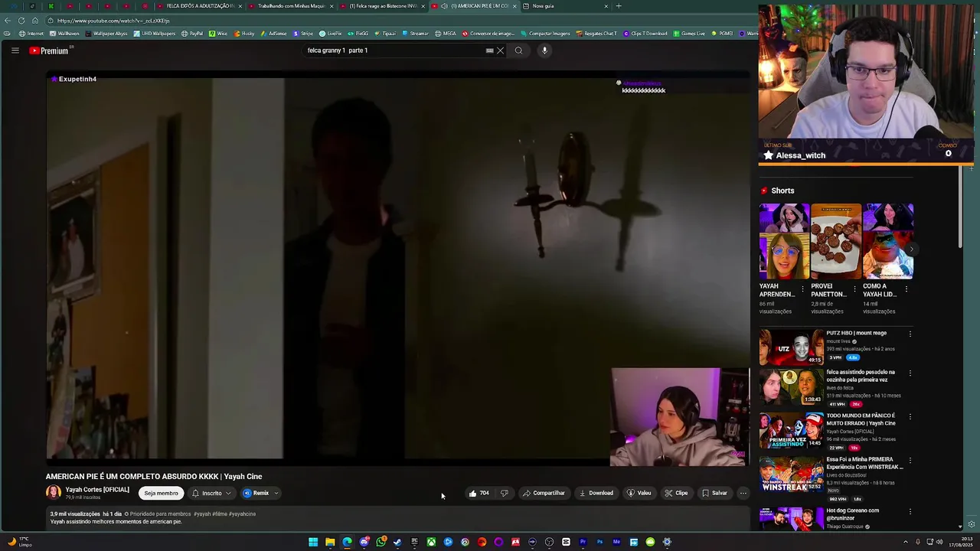Switch to Felca reage ao Bistecone tab
980x551 pixels.
pyautogui.click(x=381, y=6)
